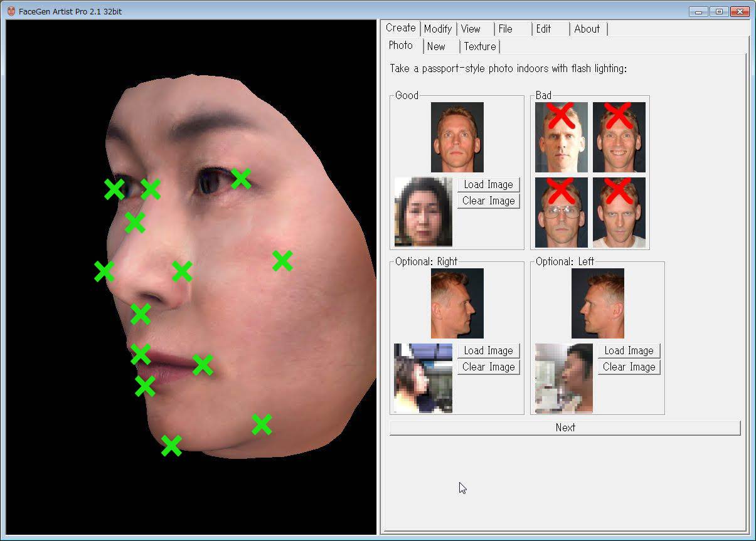Switch to the View tab
This screenshot has width=756, height=541.
point(471,29)
